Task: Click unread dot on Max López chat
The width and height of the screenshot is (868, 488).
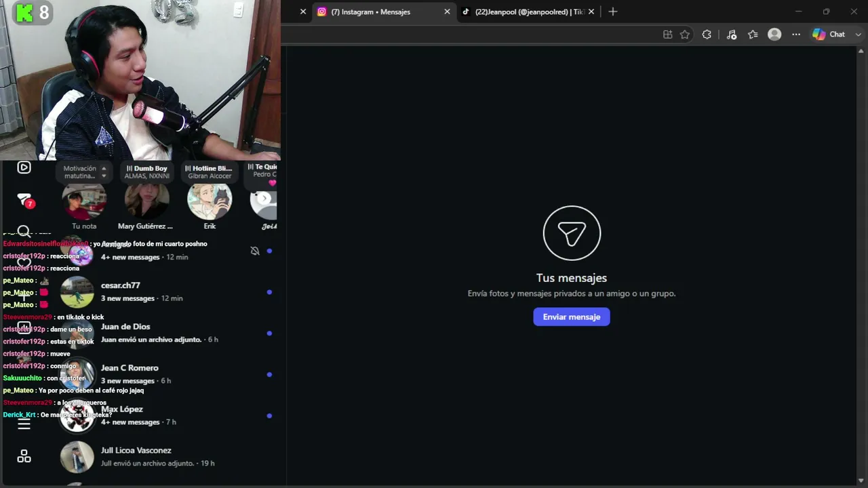Action: 269,415
